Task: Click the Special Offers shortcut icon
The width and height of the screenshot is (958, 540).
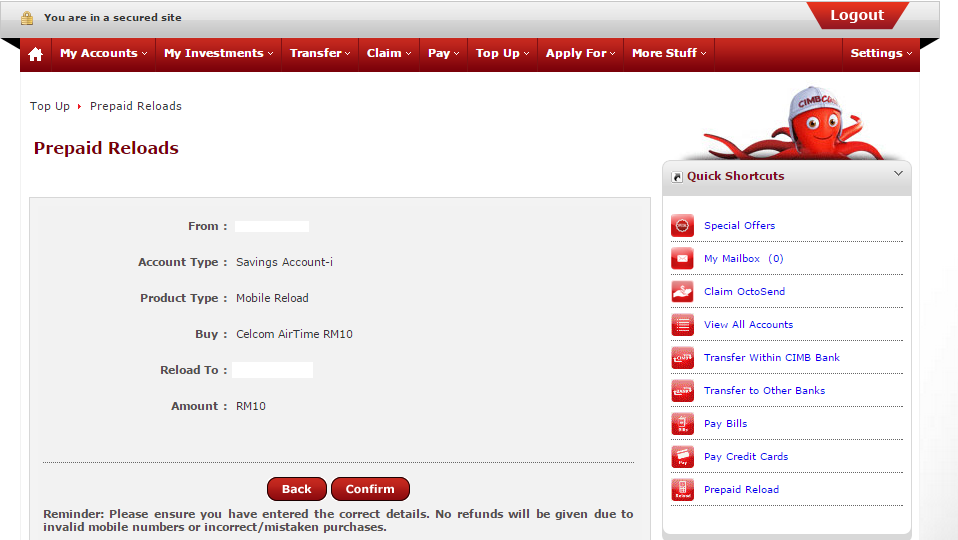Action: tap(682, 225)
